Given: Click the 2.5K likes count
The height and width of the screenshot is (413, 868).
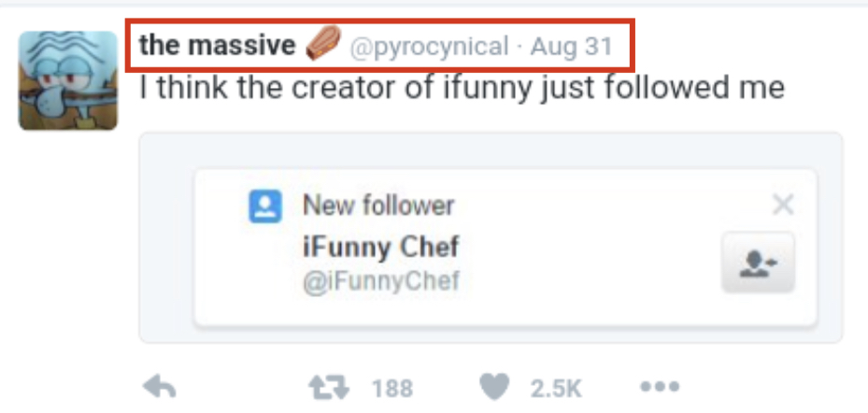Looking at the screenshot, I should point(557,388).
